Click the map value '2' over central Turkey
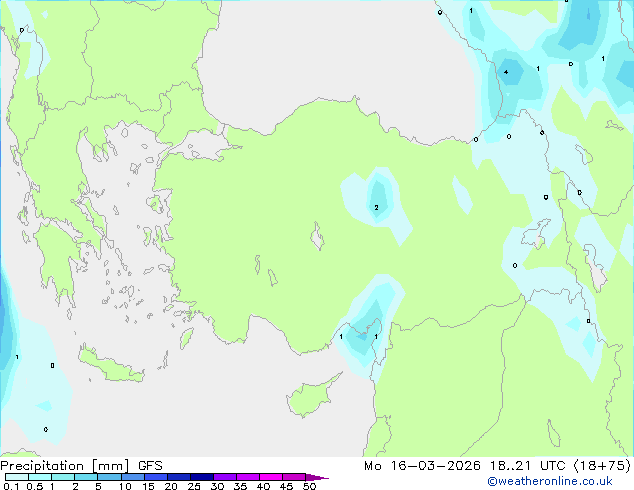This screenshot has height=490, width=634. coord(376,207)
